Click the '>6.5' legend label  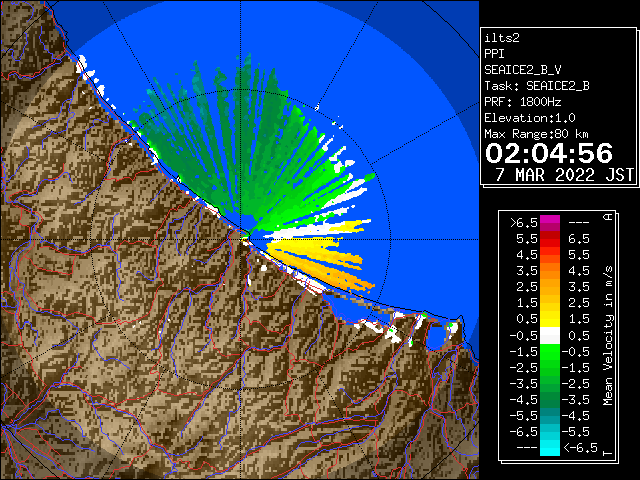click(x=524, y=223)
